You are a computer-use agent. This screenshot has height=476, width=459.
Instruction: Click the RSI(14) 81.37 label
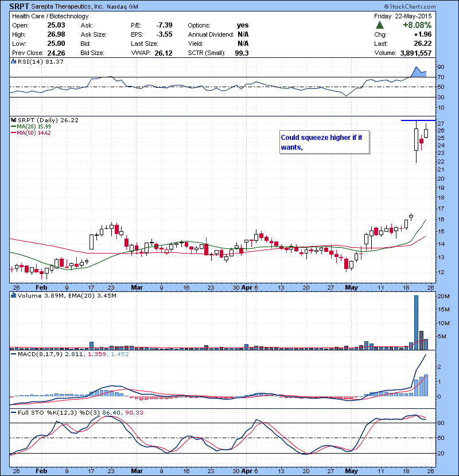pos(40,61)
